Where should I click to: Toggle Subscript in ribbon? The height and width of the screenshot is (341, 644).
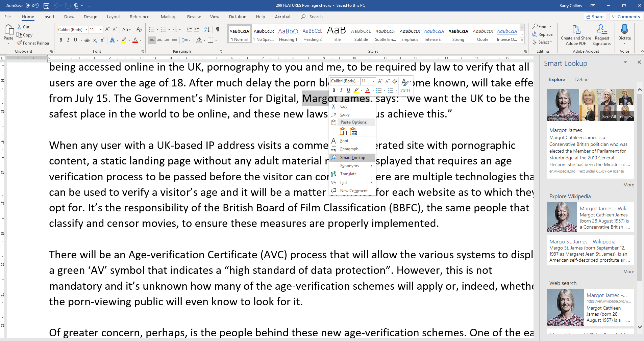pos(95,40)
